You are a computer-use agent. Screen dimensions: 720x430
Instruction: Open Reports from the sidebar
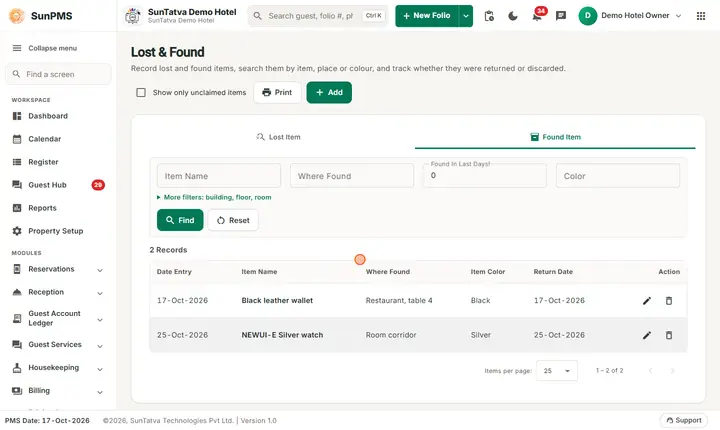[x=42, y=208]
